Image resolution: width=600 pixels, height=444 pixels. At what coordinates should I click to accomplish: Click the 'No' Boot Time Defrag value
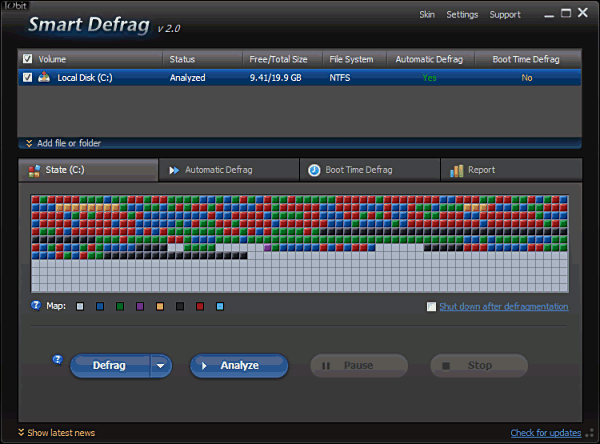click(527, 78)
